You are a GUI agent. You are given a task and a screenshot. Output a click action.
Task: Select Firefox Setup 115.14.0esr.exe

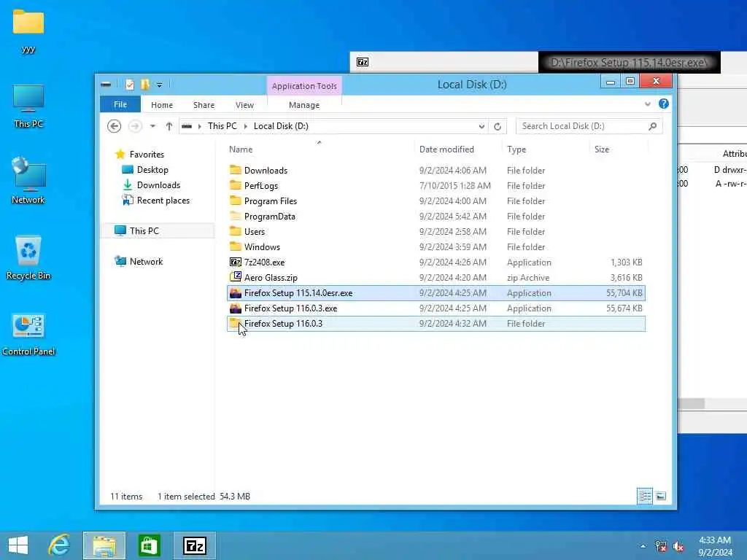click(436, 293)
